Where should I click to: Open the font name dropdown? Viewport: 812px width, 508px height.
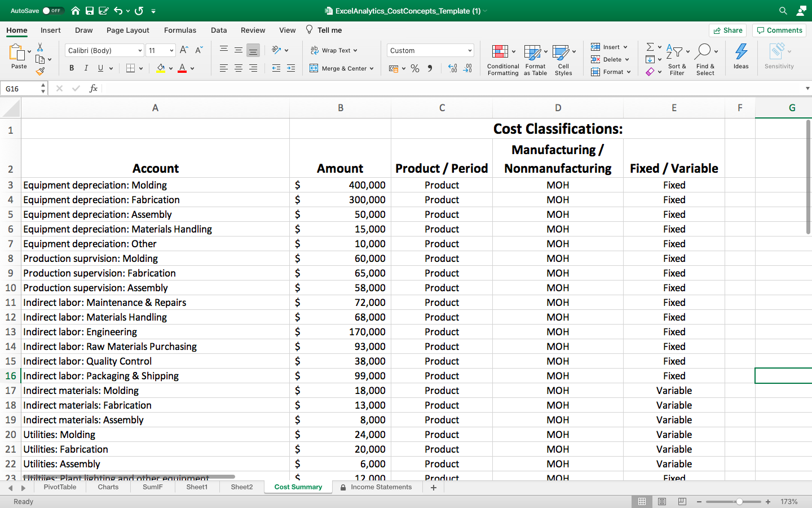pyautogui.click(x=140, y=51)
